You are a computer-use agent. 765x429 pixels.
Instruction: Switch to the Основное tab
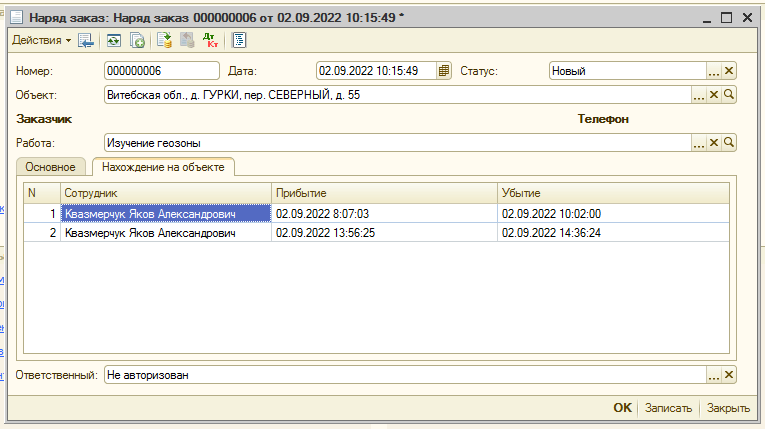51,167
